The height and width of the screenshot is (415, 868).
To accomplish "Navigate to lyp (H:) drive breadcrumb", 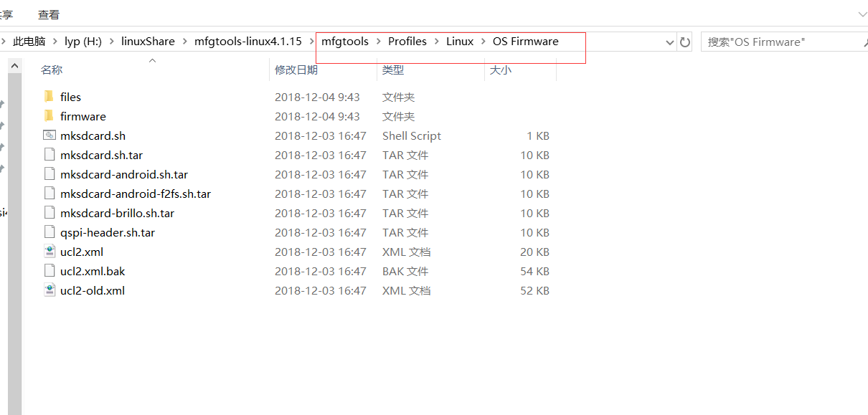I will coord(83,42).
